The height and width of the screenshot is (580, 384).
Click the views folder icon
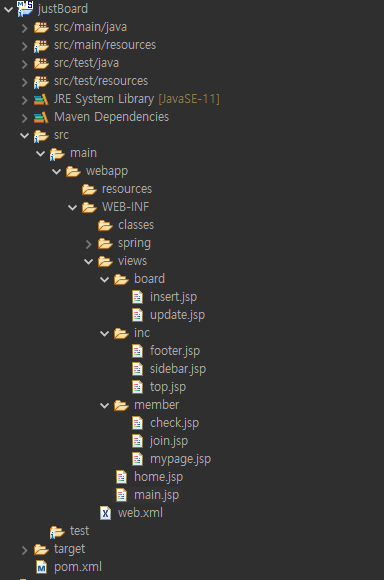[x=105, y=262]
